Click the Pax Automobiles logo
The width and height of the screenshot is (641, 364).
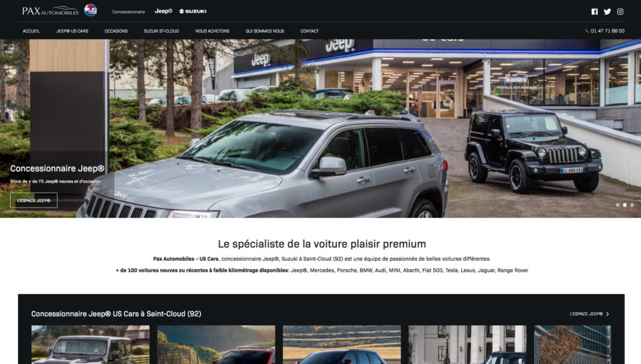(50, 11)
